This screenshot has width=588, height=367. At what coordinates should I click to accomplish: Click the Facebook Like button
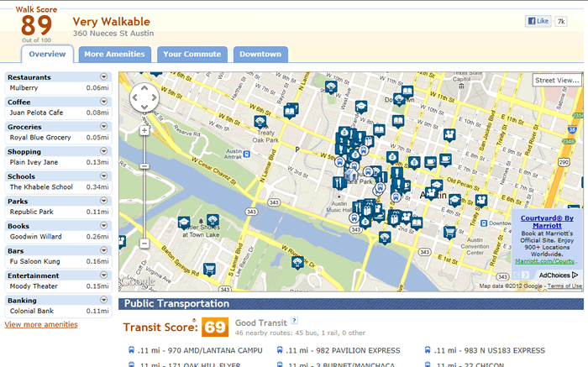(538, 21)
